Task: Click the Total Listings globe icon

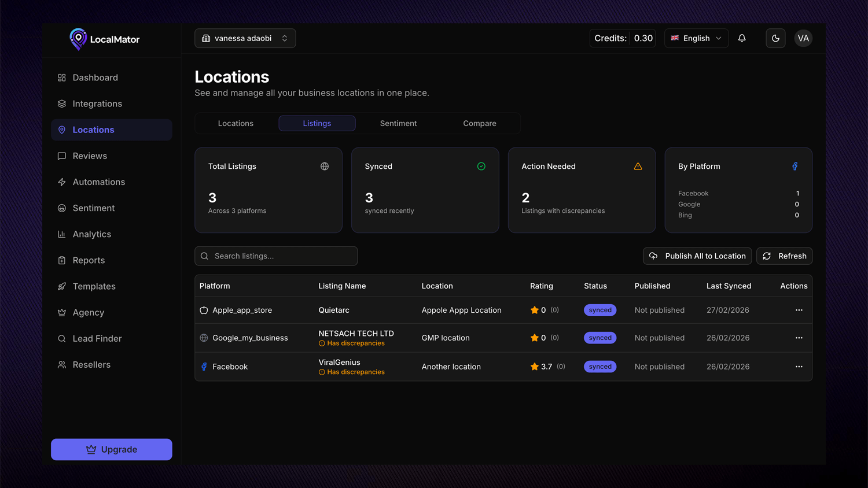Action: pos(325,167)
